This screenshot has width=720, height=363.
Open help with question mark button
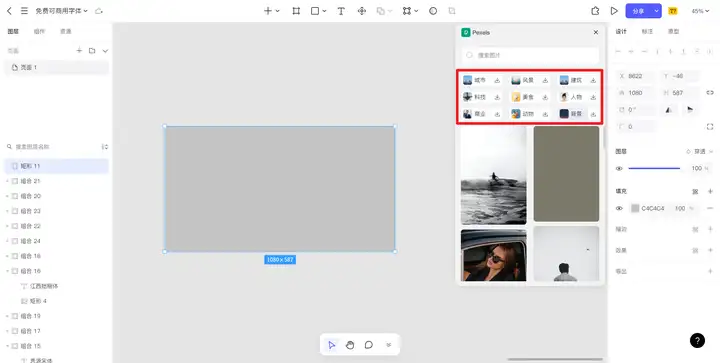click(x=697, y=340)
